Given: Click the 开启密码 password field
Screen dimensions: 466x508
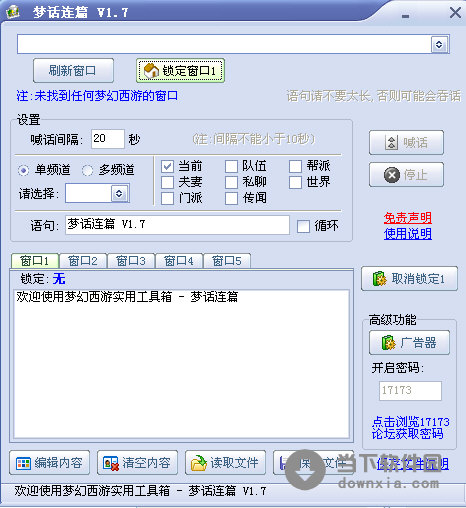Looking at the screenshot, I should pos(410,391).
